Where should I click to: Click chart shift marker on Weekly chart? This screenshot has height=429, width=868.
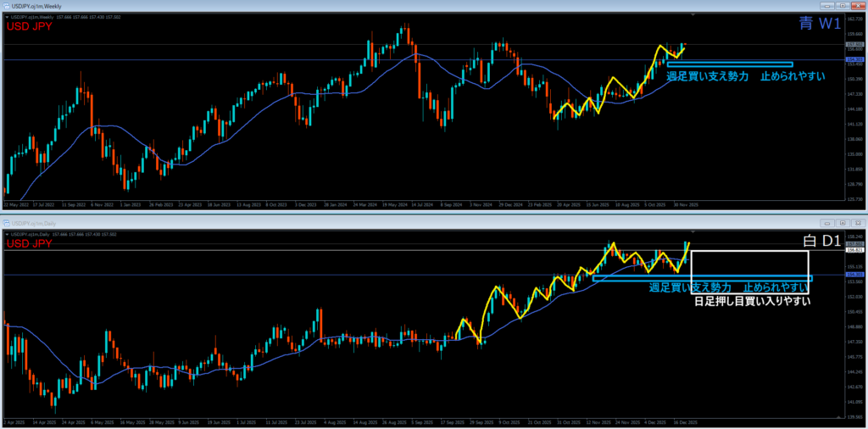693,14
